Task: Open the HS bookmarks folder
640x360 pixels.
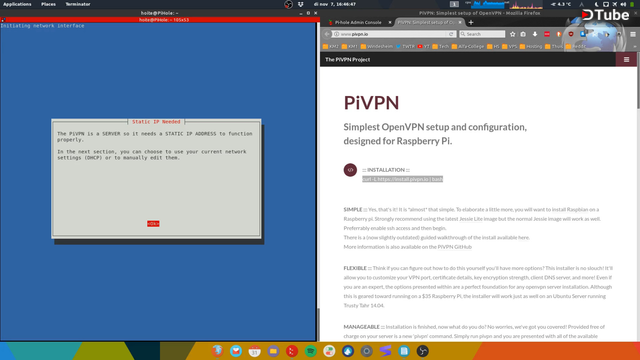Action: click(493, 47)
